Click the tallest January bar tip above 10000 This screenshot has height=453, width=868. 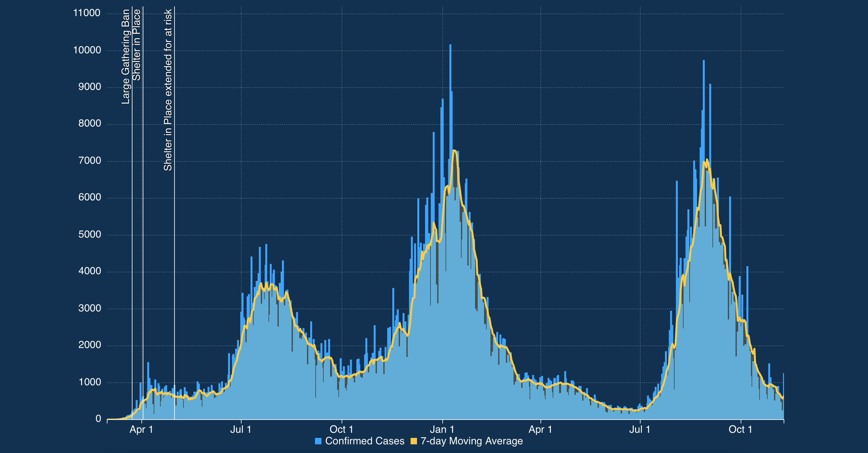coord(450,45)
